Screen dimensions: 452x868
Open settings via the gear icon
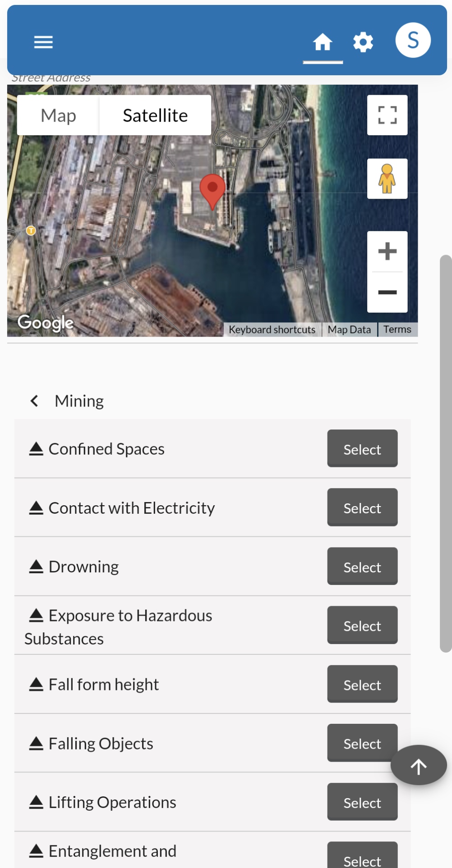tap(363, 42)
